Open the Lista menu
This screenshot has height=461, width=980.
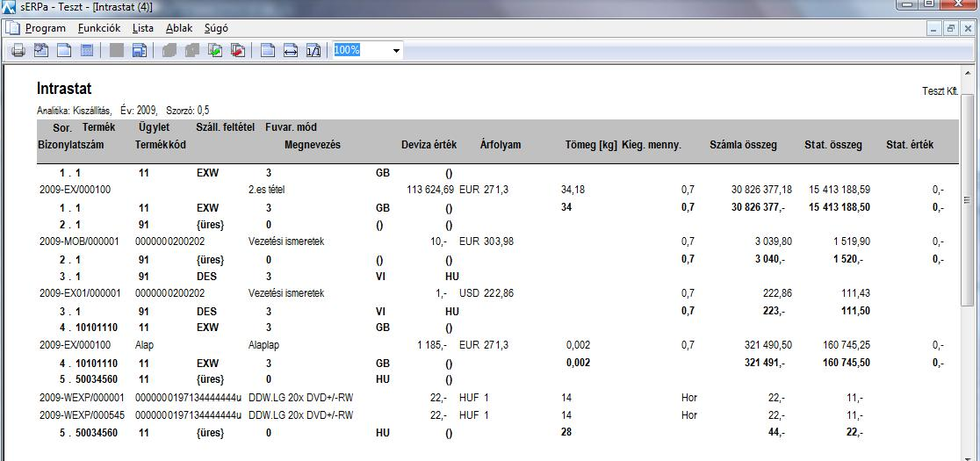point(143,28)
